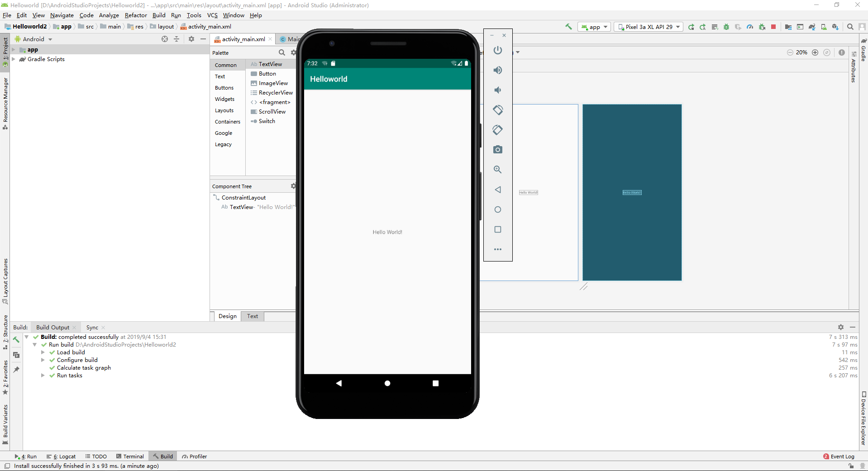
Task: Pin the Build tool window tab
Action: (x=16, y=370)
